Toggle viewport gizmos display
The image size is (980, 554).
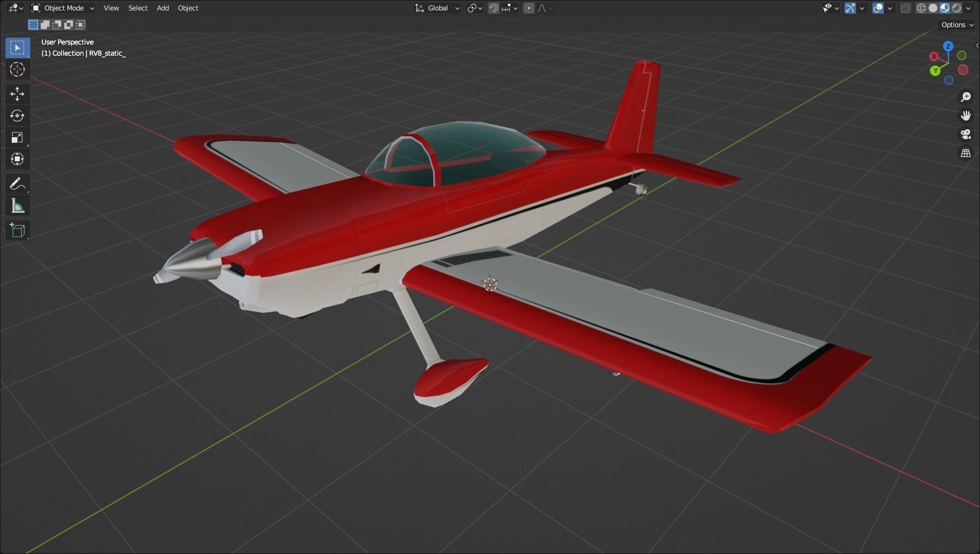click(850, 8)
